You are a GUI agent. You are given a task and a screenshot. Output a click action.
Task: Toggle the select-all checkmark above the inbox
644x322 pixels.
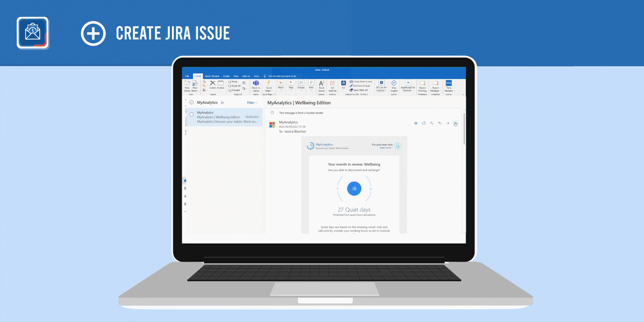pos(191,102)
